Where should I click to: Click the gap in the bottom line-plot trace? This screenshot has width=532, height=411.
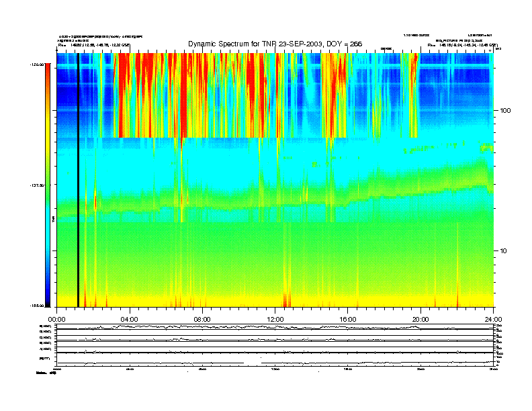[x=253, y=363]
